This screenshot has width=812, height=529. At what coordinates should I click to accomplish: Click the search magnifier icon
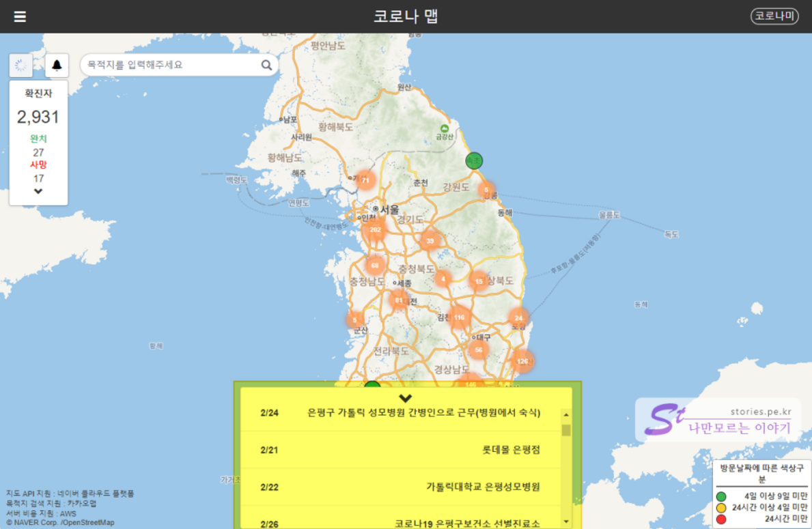[266, 66]
